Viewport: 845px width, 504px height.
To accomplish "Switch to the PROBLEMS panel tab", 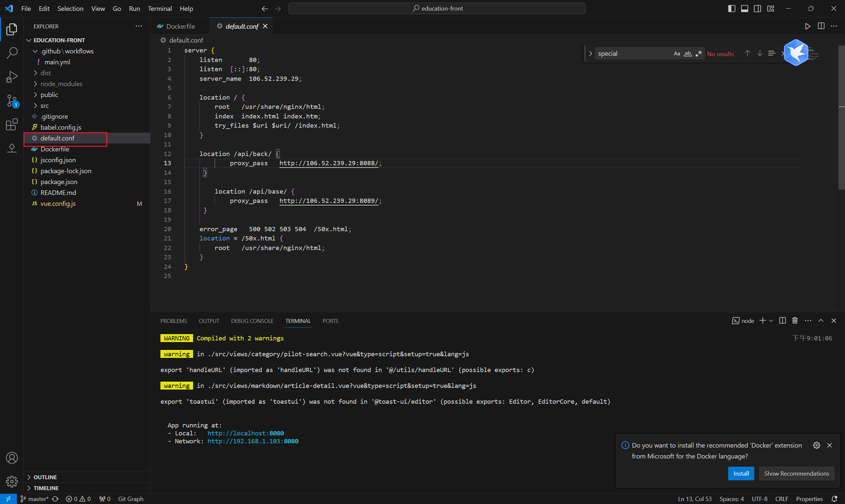I will click(x=173, y=321).
